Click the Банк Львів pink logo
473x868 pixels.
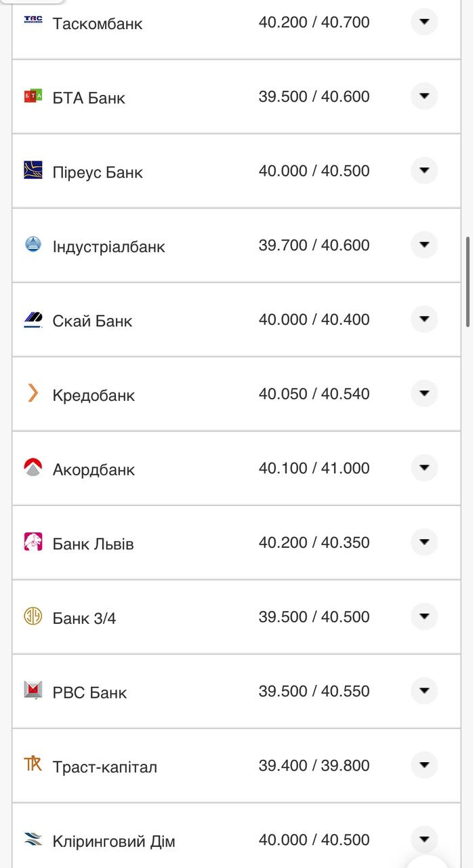33,542
